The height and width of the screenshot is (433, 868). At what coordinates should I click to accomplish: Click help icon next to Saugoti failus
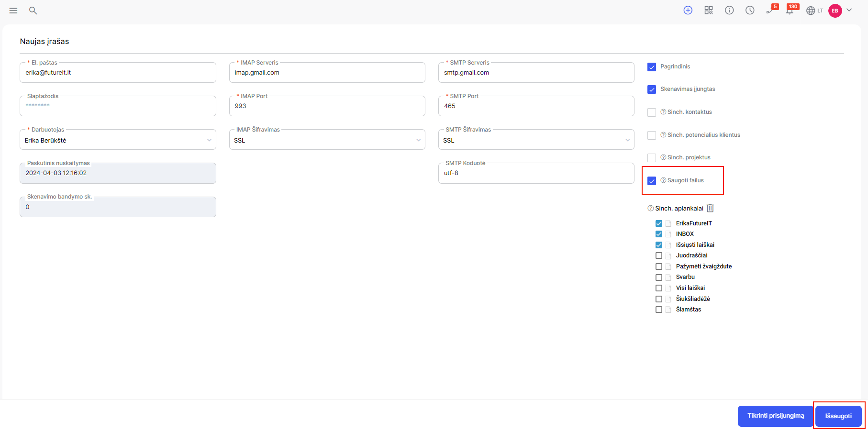click(x=663, y=180)
